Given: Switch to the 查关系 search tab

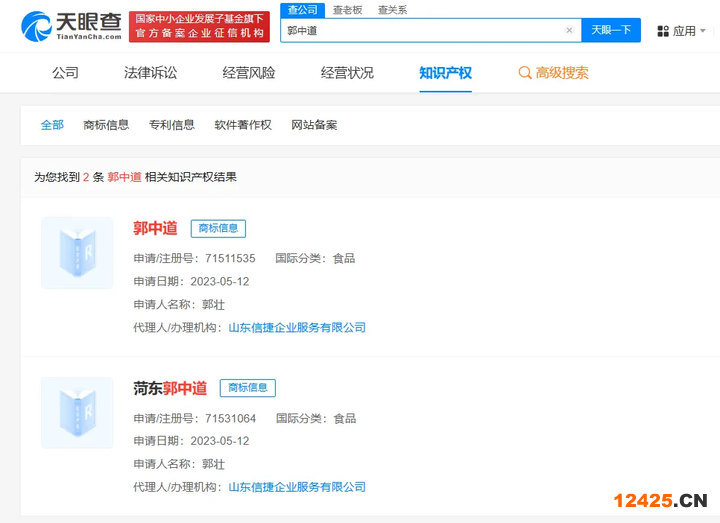Looking at the screenshot, I should (393, 9).
